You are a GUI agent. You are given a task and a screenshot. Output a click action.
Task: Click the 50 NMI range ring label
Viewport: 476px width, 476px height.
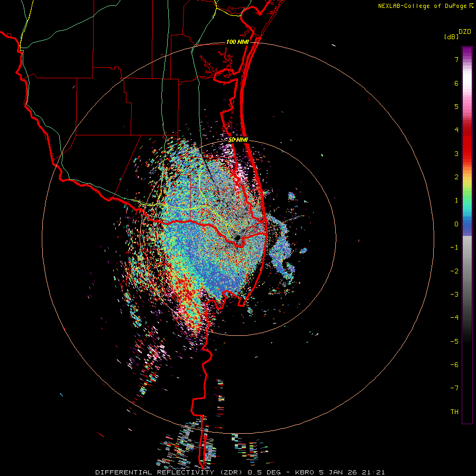239,140
